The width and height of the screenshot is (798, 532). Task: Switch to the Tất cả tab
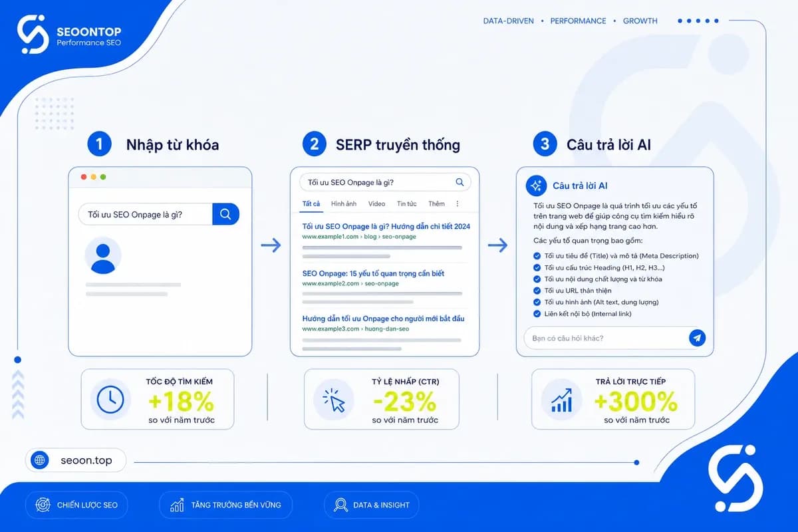(x=311, y=203)
